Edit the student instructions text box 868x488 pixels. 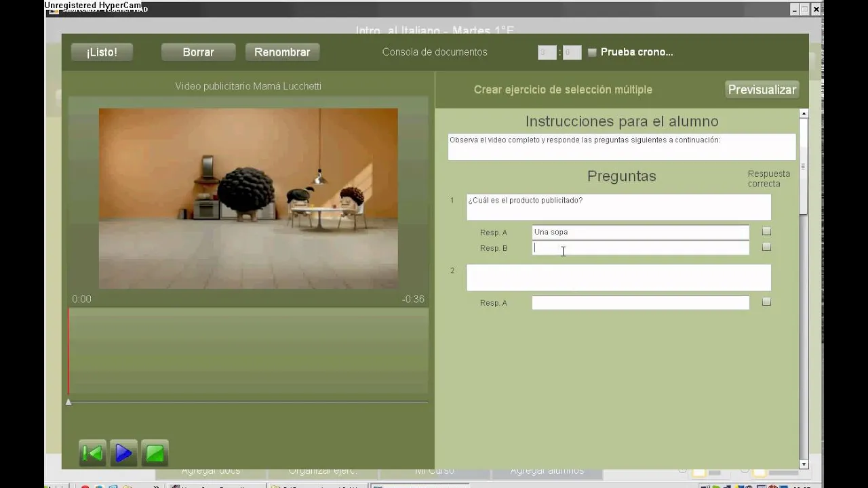pos(622,146)
